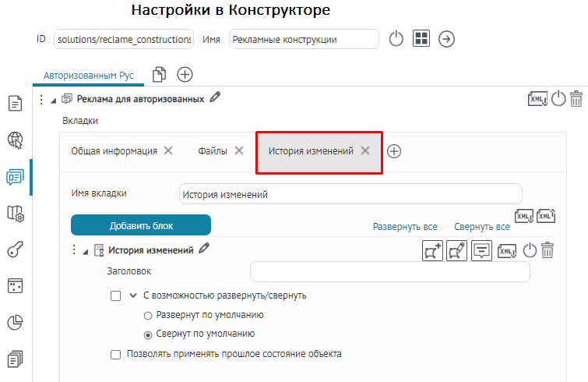The image size is (588, 382).
Task: Click the Развернуть все link
Action: click(x=405, y=227)
